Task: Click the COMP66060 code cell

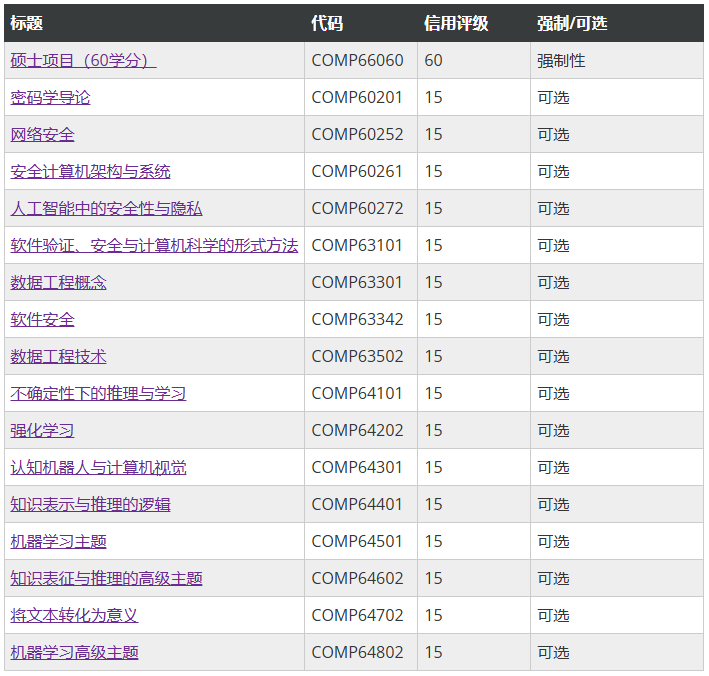Action: [x=357, y=60]
